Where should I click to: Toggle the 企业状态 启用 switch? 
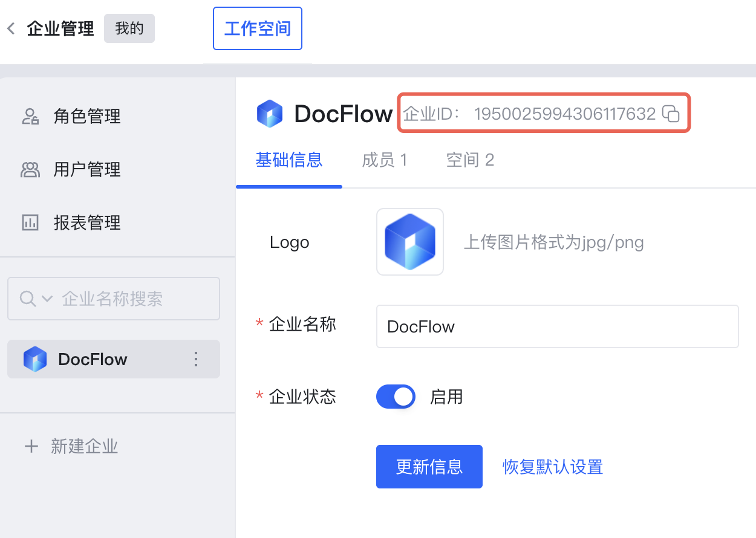pos(396,397)
